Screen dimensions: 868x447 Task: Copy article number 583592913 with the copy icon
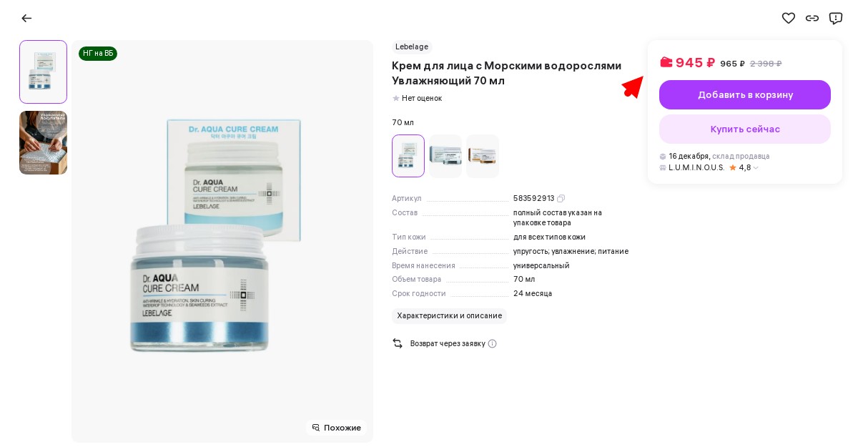[561, 199]
